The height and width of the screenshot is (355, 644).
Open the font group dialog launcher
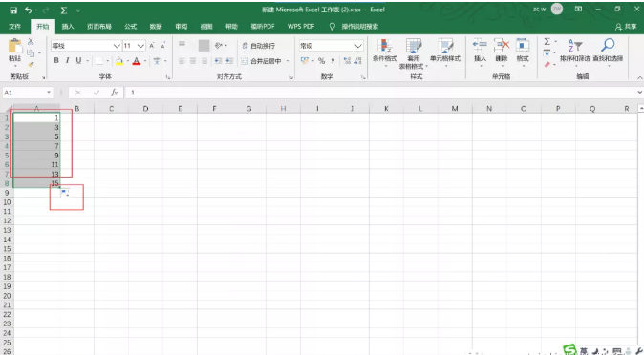click(167, 76)
